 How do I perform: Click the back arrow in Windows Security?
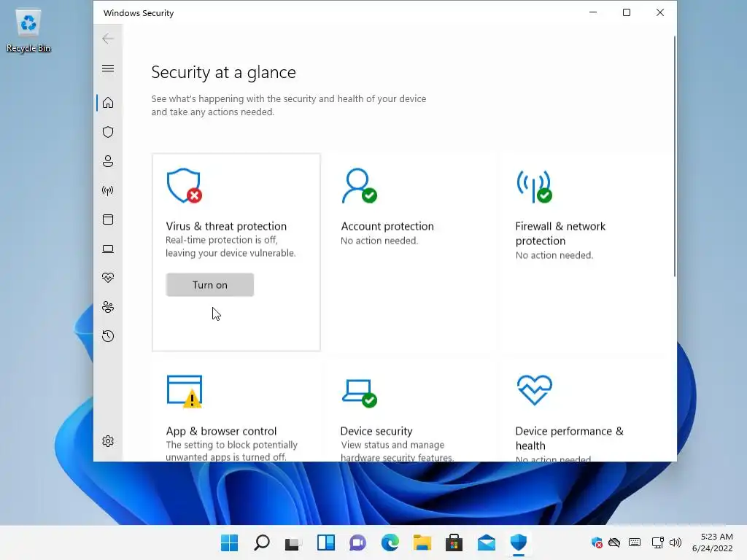(108, 39)
